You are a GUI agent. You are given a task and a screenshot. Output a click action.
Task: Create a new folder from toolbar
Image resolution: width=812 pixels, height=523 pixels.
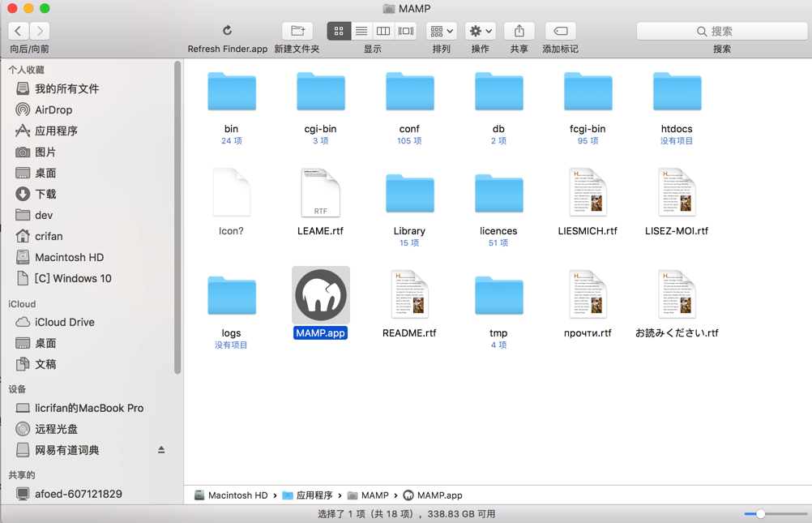[x=297, y=31]
